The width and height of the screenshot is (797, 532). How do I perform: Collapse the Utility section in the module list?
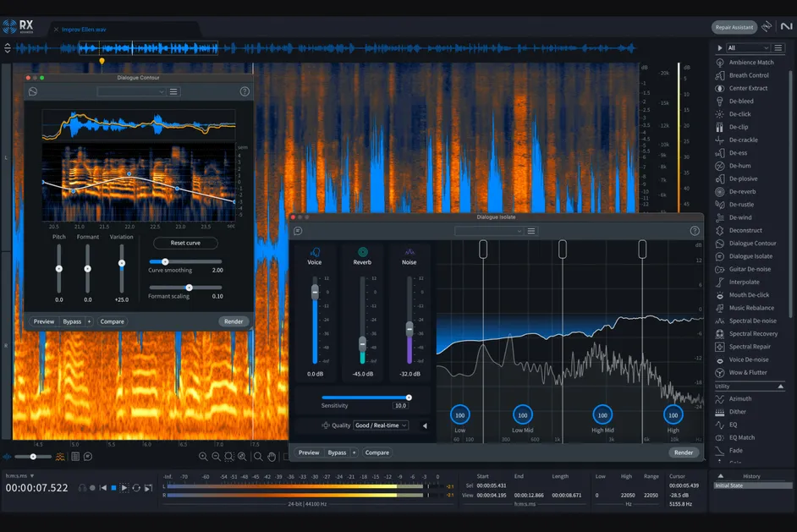(x=781, y=387)
